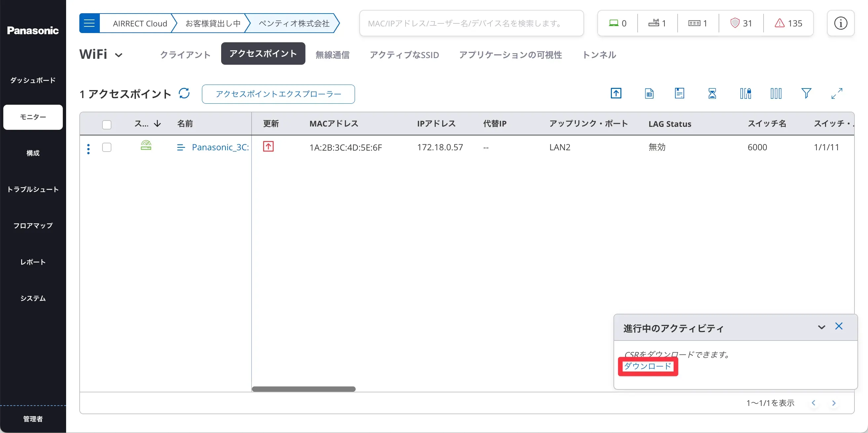The image size is (868, 433).
Task: Click the horizontal table scrollbar
Action: click(303, 389)
